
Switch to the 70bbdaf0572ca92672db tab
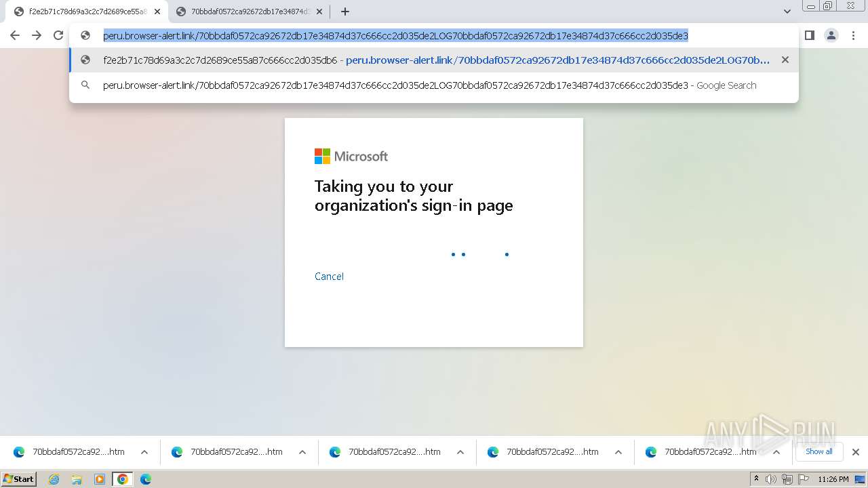(x=249, y=12)
